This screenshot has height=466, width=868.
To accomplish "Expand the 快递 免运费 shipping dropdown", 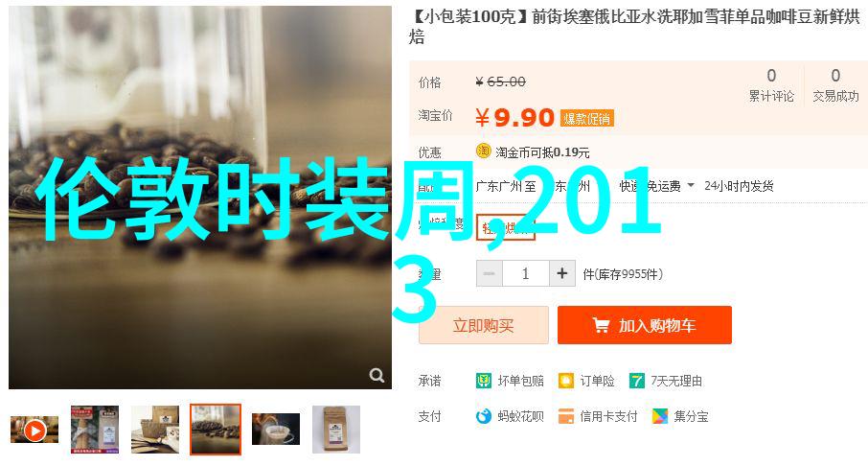I will click(x=691, y=186).
